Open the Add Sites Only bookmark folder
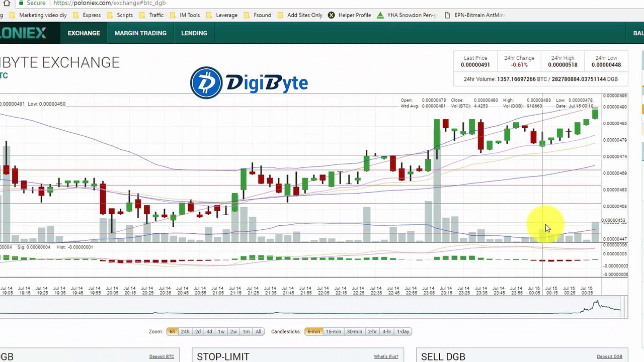644x362 pixels. click(x=300, y=15)
